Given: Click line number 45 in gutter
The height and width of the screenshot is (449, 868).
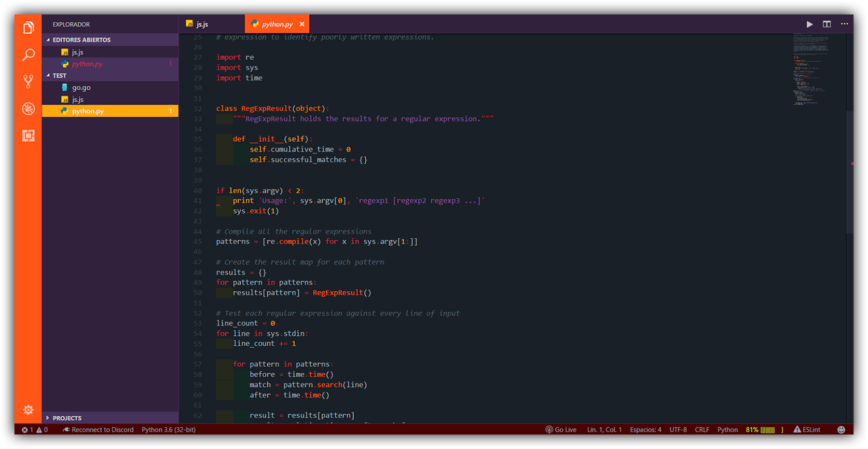Looking at the screenshot, I should click(198, 242).
